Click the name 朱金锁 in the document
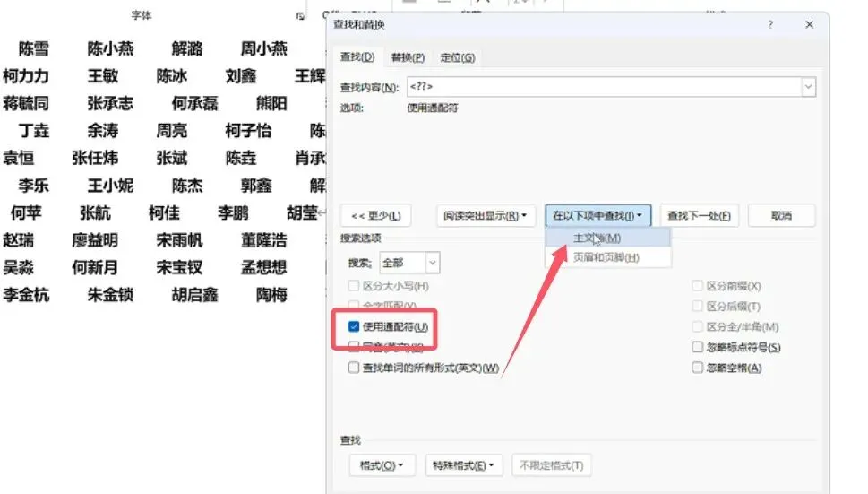The width and height of the screenshot is (868, 494). (x=111, y=295)
